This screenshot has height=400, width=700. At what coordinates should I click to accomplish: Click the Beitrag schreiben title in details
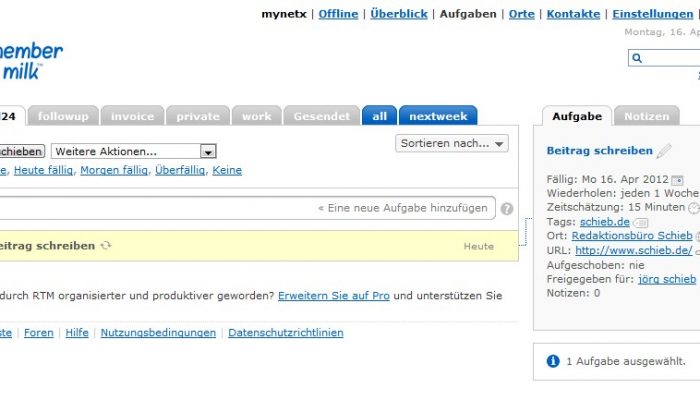(599, 150)
